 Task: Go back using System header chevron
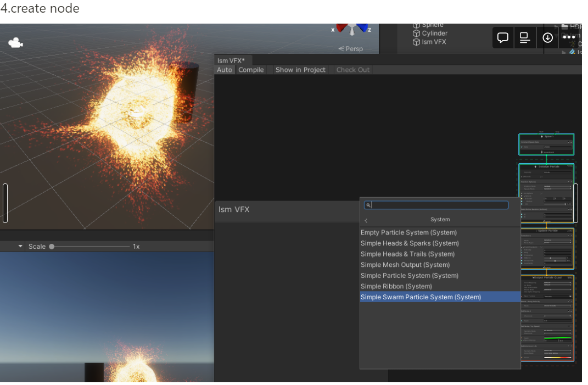click(x=366, y=220)
